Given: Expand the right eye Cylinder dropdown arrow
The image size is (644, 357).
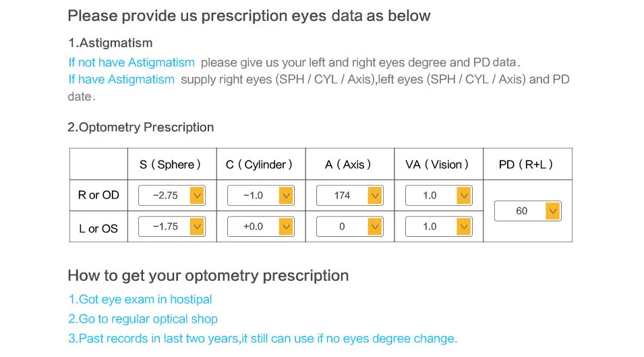Looking at the screenshot, I should coord(287,196).
